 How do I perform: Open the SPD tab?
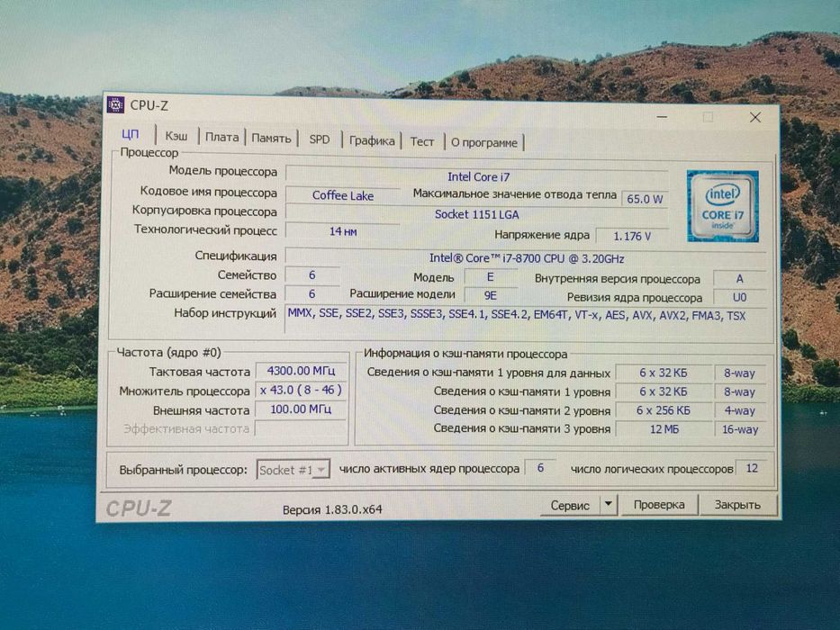[x=320, y=139]
